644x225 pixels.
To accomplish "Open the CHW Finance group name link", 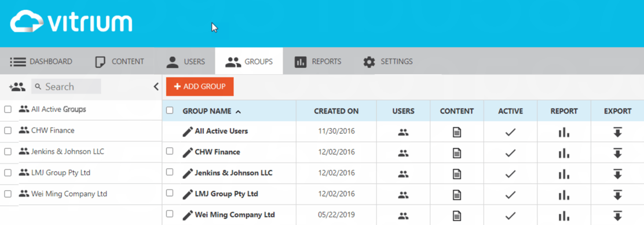I will click(x=217, y=152).
